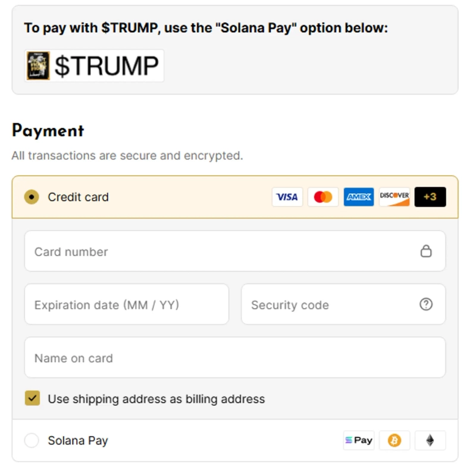Click the card number lock icon

pos(426,251)
